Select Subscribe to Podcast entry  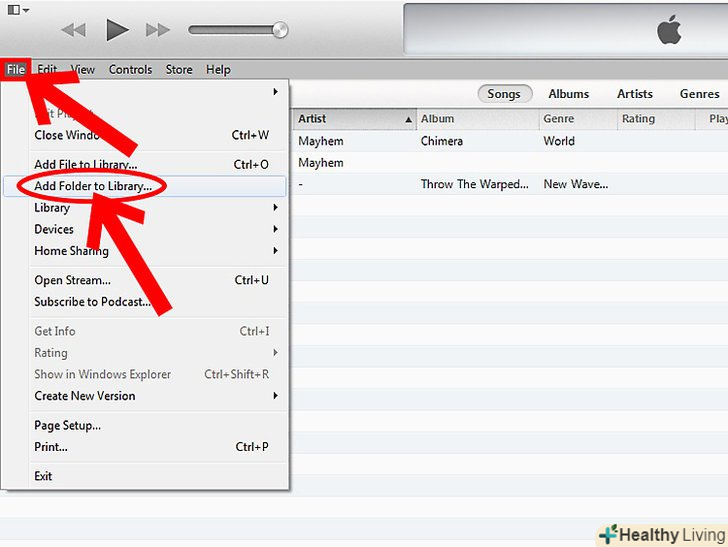tap(144, 302)
